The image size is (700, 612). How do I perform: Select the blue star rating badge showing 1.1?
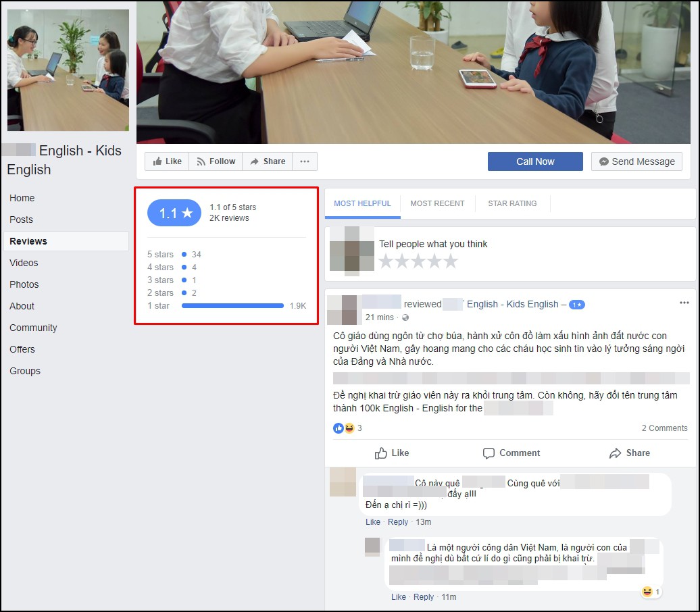[x=174, y=212]
